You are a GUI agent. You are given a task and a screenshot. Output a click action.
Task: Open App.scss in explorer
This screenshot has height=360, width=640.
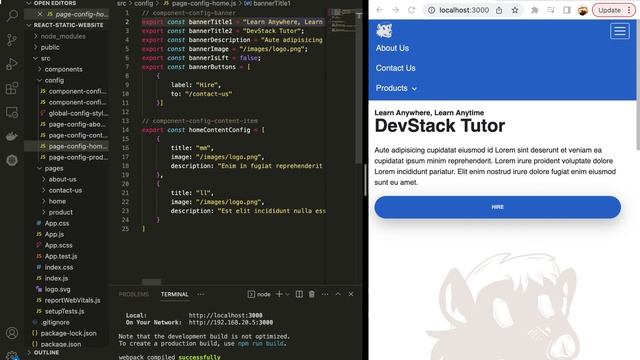point(58,245)
